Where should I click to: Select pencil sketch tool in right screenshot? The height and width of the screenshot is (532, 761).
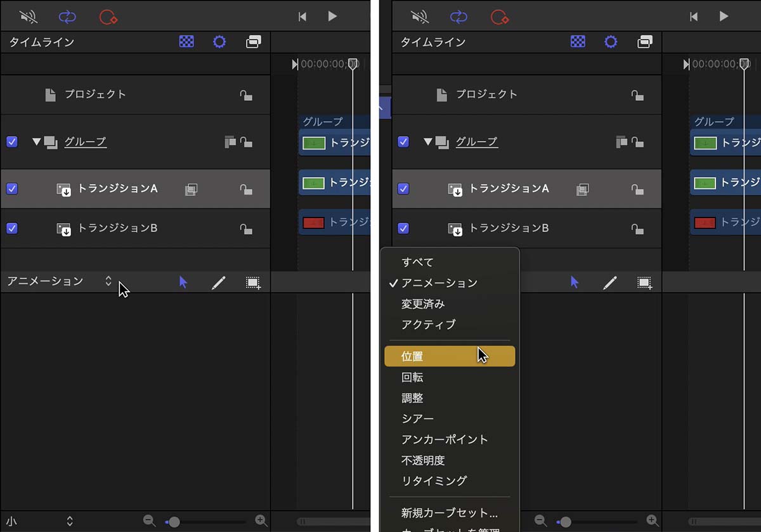(x=609, y=283)
